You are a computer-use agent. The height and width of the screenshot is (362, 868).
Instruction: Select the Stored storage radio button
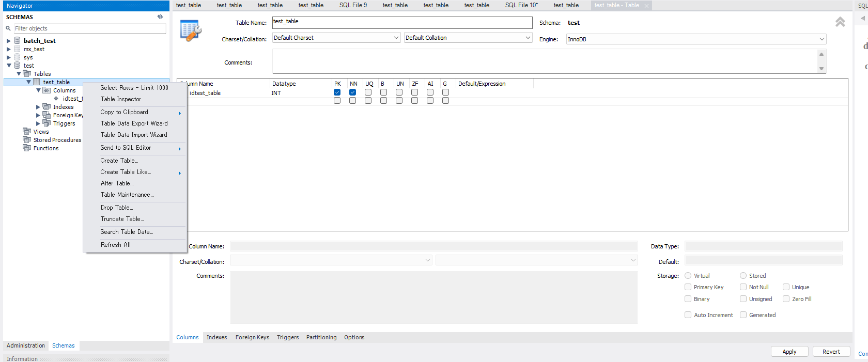pos(743,276)
